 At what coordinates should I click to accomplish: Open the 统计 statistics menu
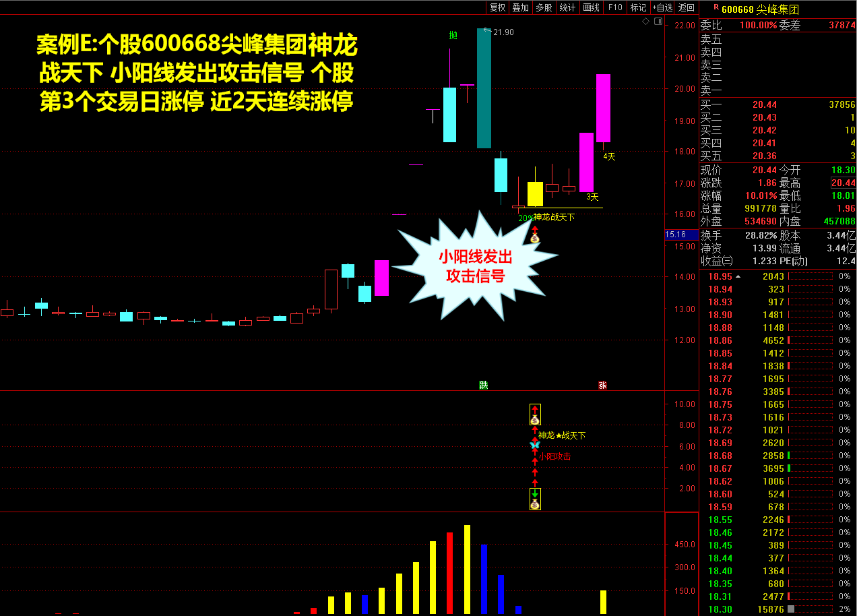pyautogui.click(x=567, y=7)
